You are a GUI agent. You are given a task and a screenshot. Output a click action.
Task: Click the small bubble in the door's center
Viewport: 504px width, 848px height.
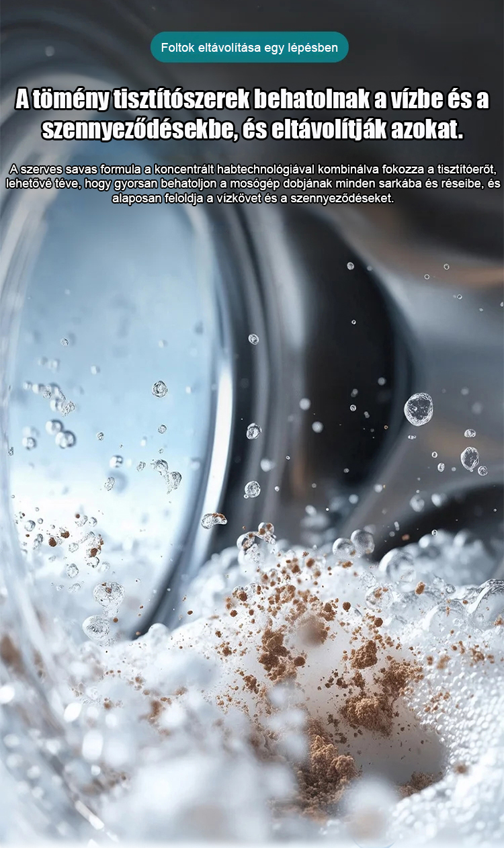pos(160,388)
